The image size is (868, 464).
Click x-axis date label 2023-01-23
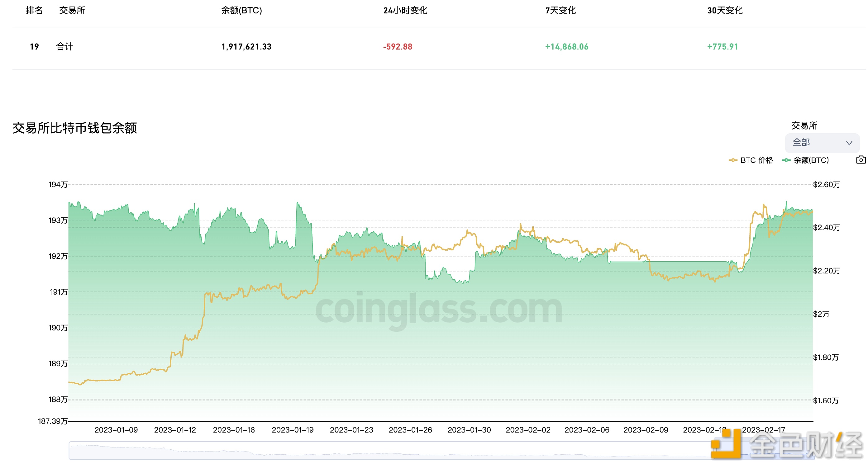[351, 430]
